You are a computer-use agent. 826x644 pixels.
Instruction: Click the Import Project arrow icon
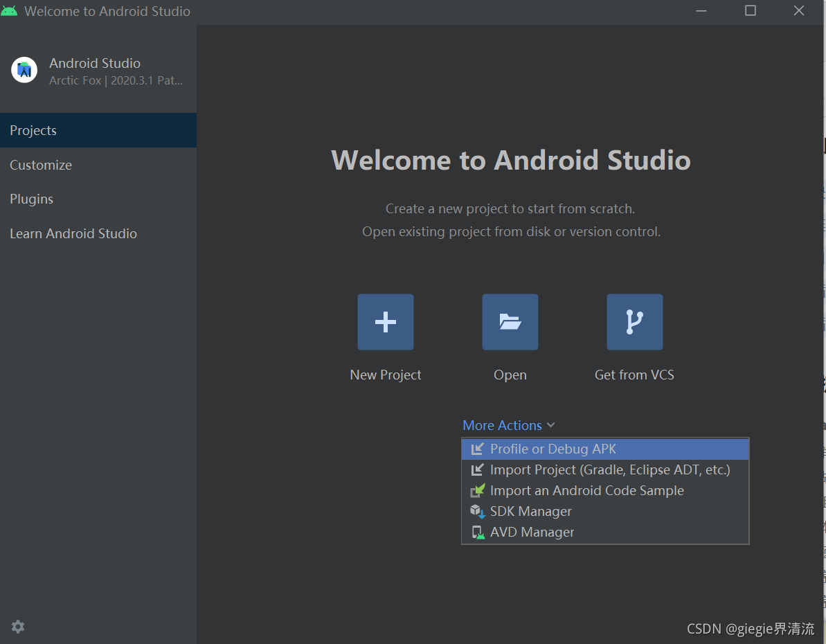[x=477, y=469]
